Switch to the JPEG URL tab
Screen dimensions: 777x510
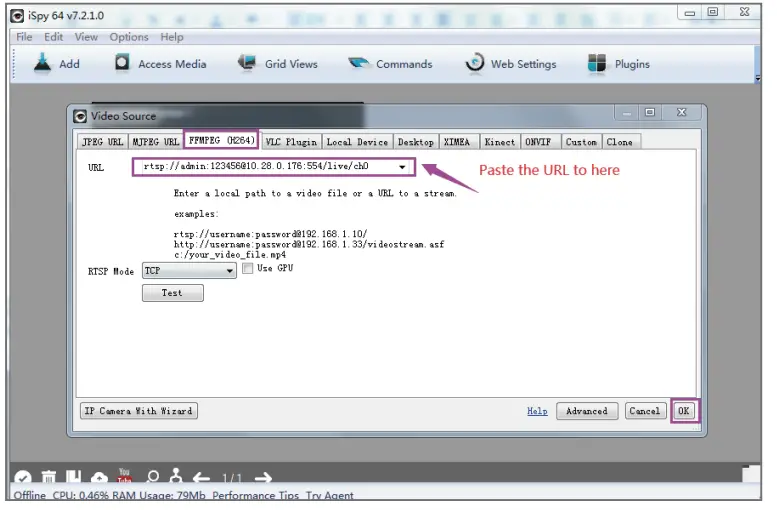click(103, 142)
